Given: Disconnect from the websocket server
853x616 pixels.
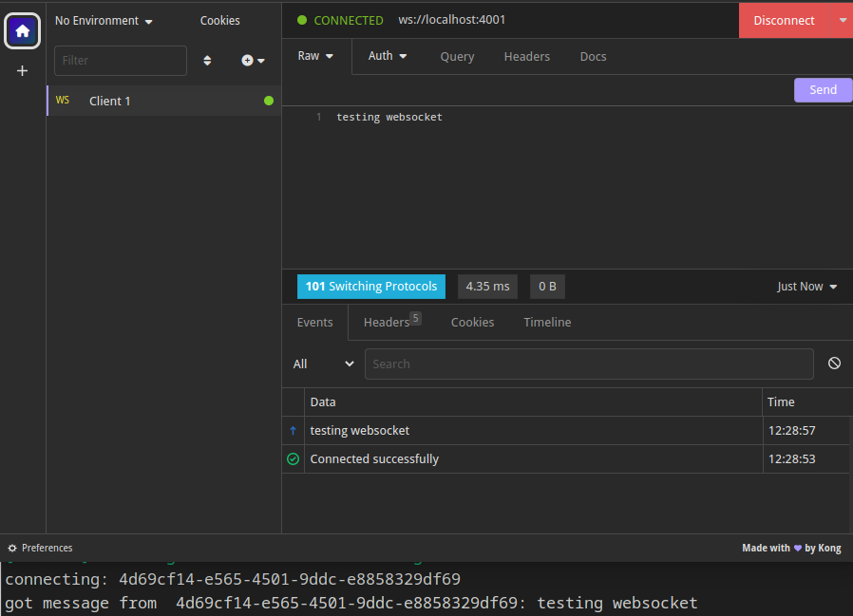Looking at the screenshot, I should 784,20.
